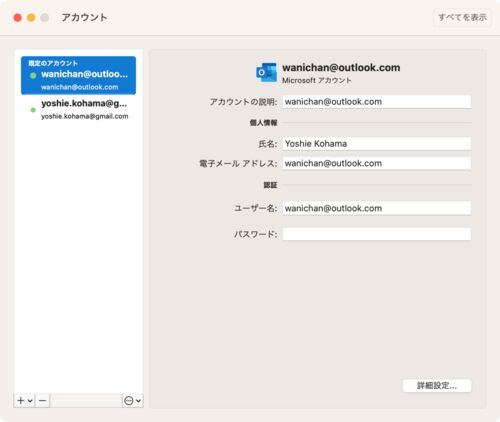Click the circled ellipsis actions icon

(x=128, y=400)
